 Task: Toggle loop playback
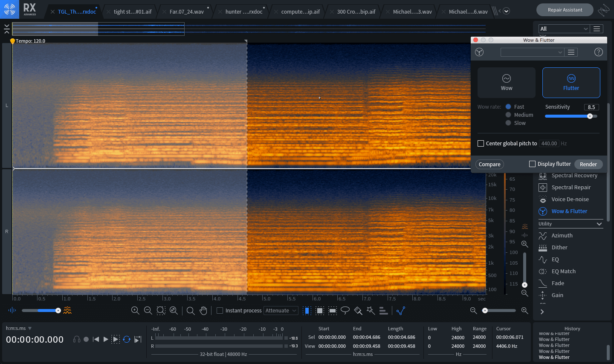pos(127,339)
